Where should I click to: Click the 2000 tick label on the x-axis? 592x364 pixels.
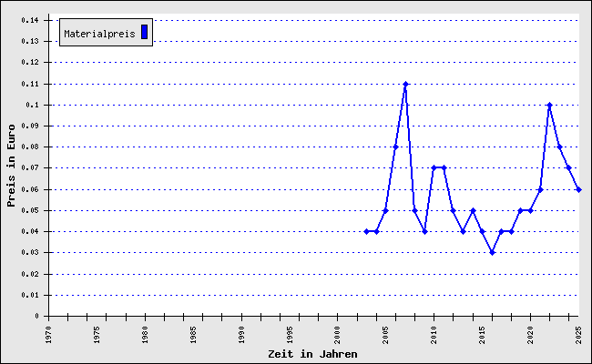[x=338, y=334]
